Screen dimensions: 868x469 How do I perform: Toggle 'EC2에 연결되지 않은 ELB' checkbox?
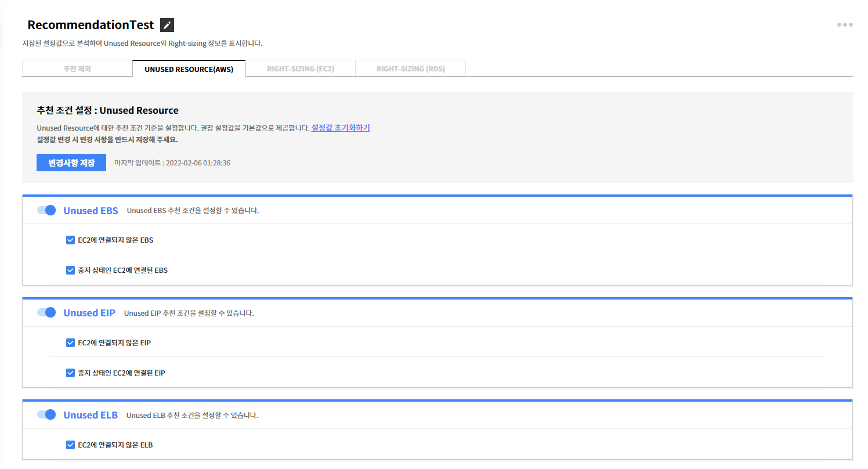pos(71,445)
